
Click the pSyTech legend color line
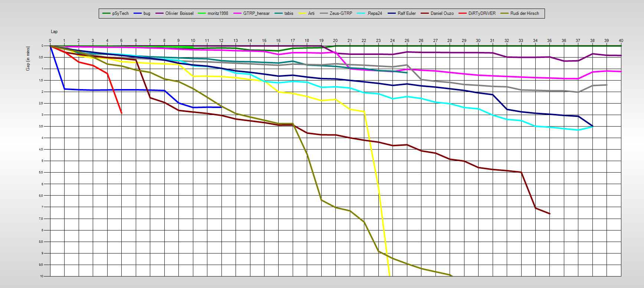pyautogui.click(x=106, y=13)
